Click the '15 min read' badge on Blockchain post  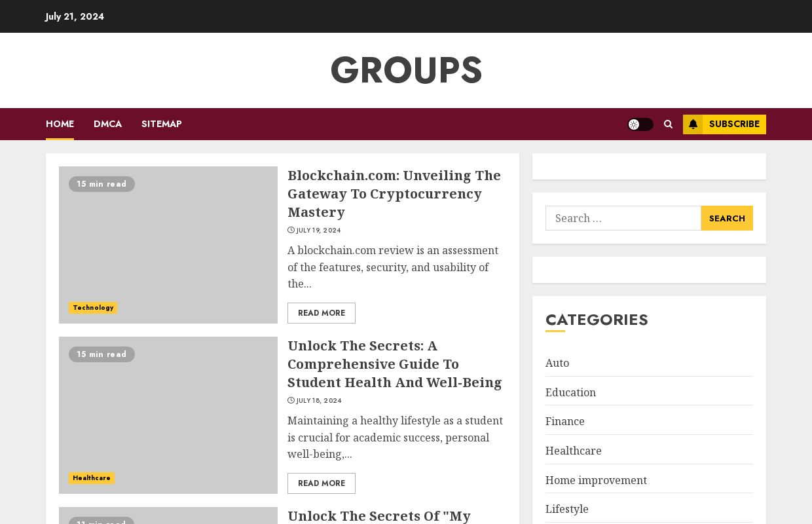click(x=101, y=184)
